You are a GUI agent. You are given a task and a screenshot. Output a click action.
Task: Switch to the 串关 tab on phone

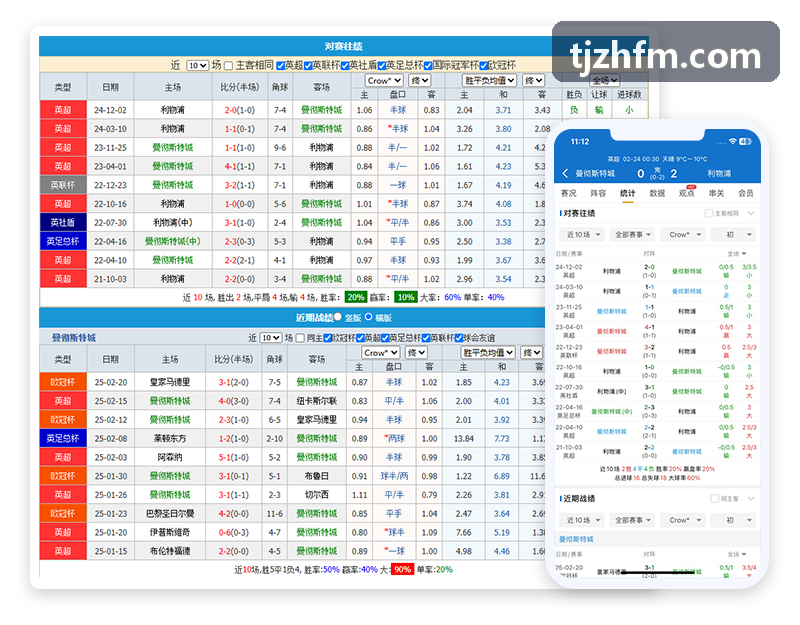coord(716,193)
